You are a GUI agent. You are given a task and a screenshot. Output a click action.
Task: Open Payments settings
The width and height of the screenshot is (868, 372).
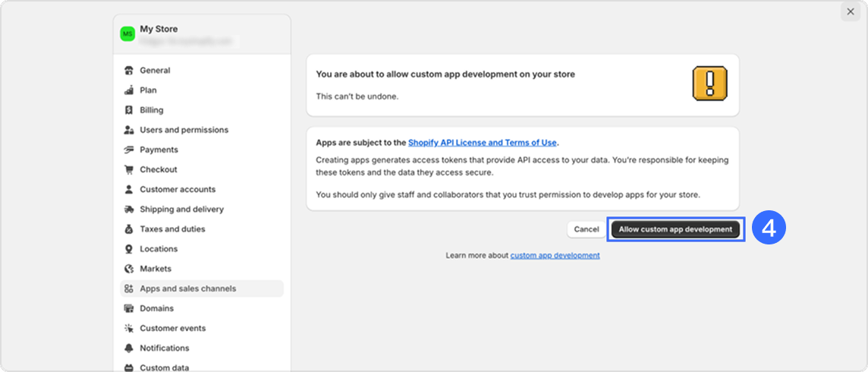pos(159,150)
